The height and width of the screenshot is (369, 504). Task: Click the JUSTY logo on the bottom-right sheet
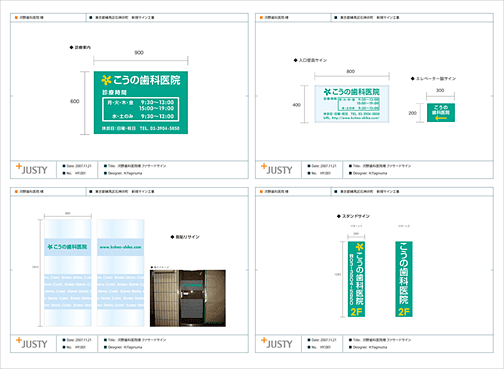pos(277,343)
